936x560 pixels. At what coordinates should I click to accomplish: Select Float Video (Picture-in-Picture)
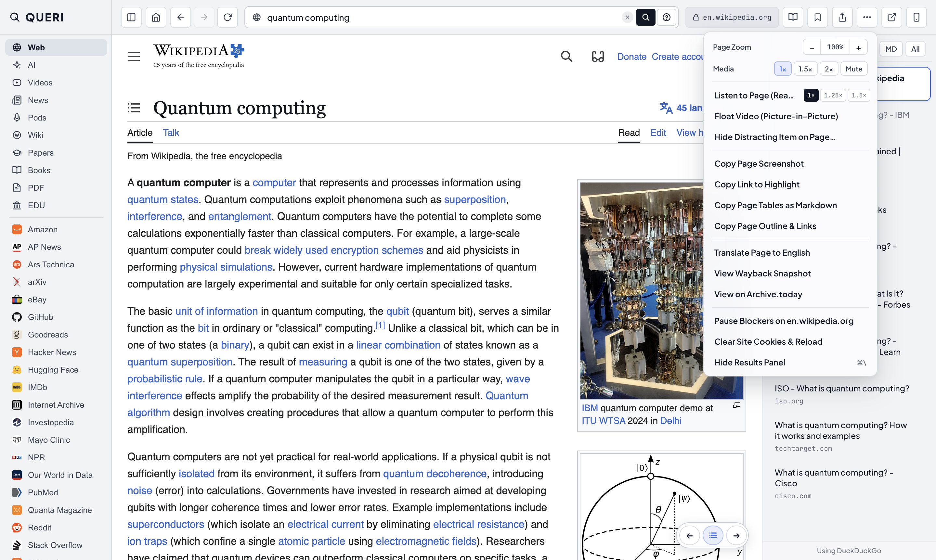click(x=790, y=116)
